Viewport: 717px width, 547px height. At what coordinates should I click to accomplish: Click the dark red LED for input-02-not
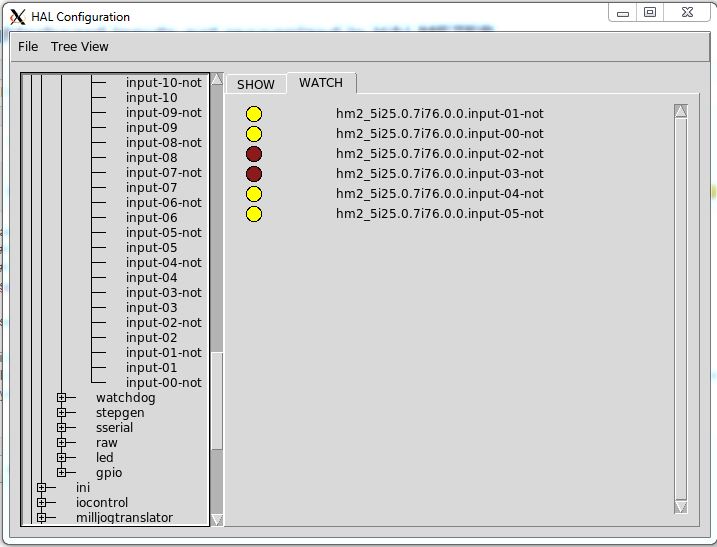tap(254, 154)
